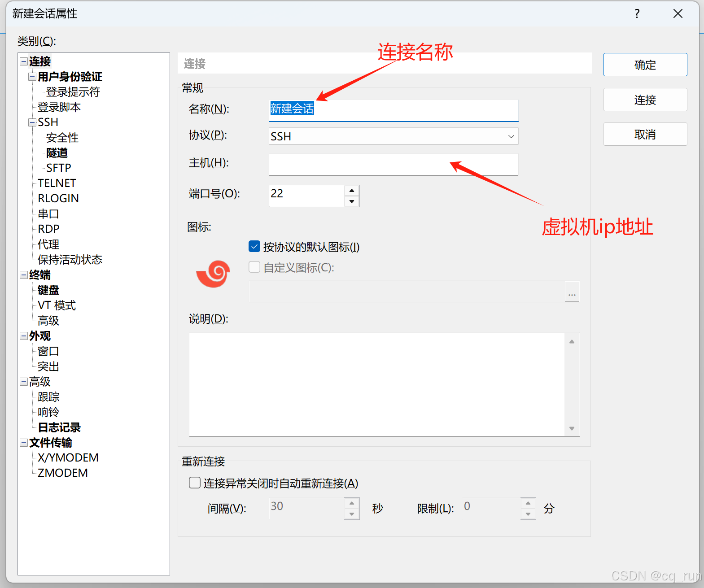Select ZMODEM under 文件传输
Screen dimensions: 704x588
click(63, 473)
